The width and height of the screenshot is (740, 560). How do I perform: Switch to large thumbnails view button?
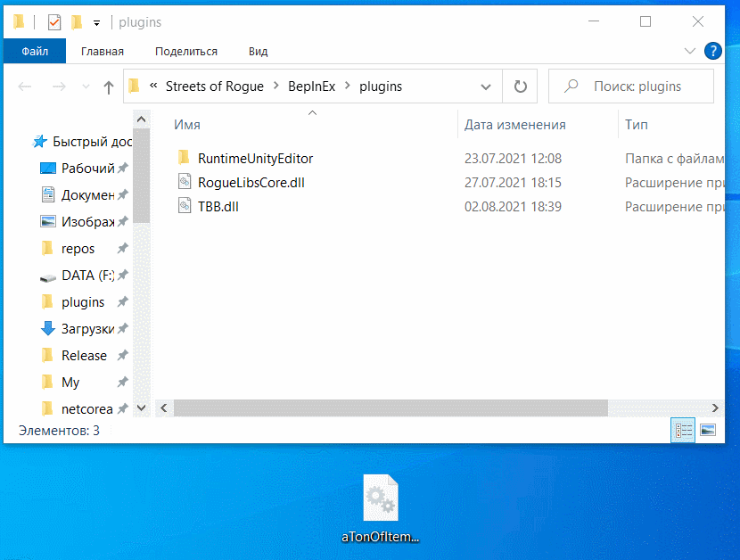[x=708, y=430]
